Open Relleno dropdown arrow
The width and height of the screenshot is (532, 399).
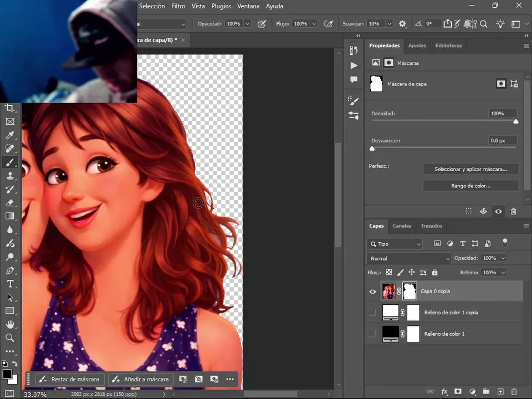(x=503, y=273)
